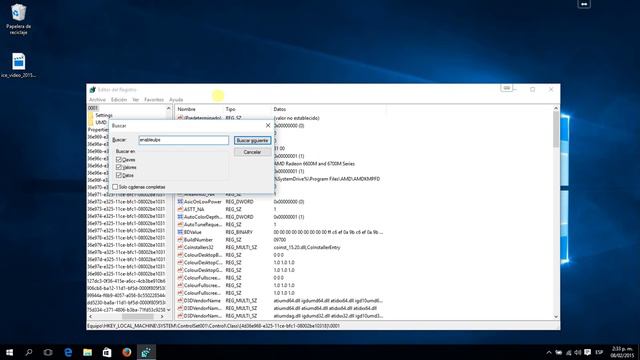The width and height of the screenshot is (640, 360).
Task: Open the volume control in tray
Action: coord(578,352)
